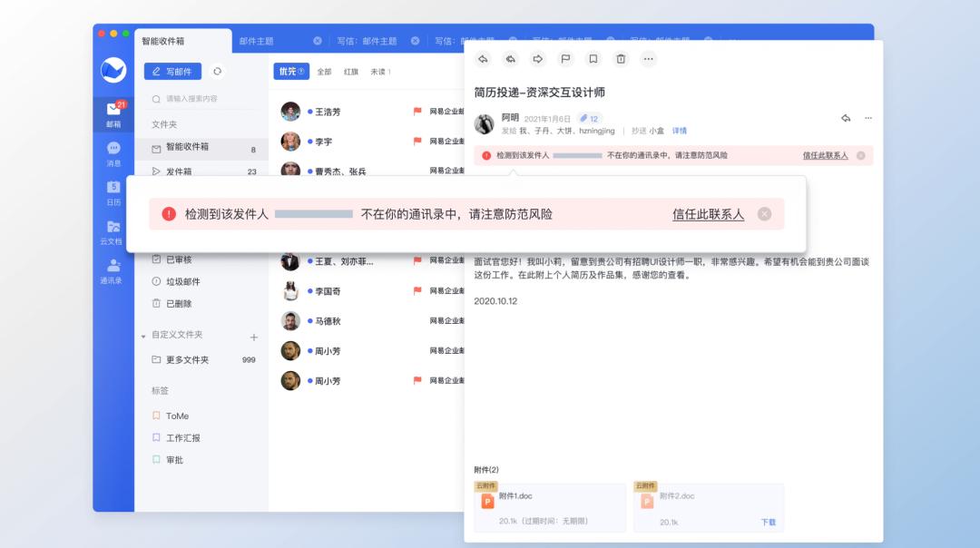The image size is (980, 548).
Task: Click the flag icon in the mail toolbar
Action: (565, 59)
